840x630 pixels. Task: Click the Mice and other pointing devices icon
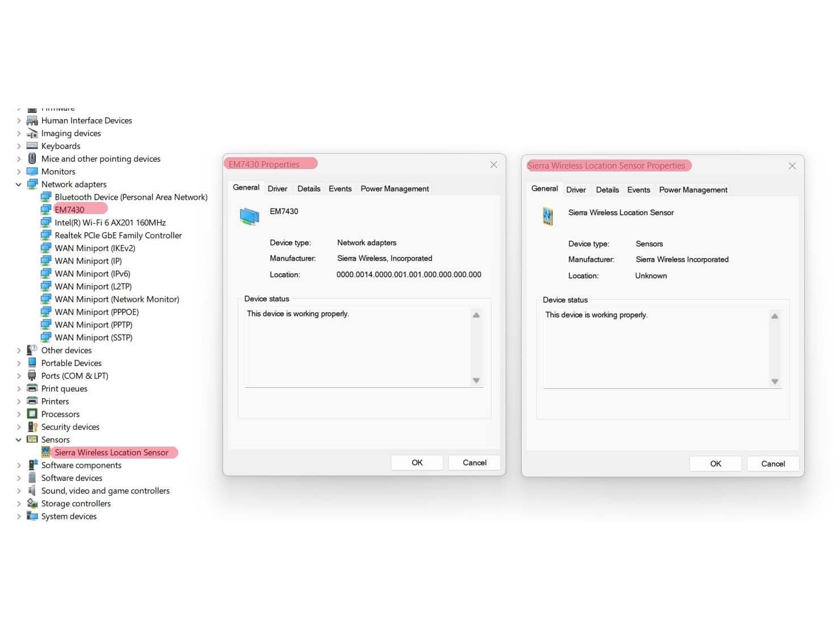tap(32, 159)
